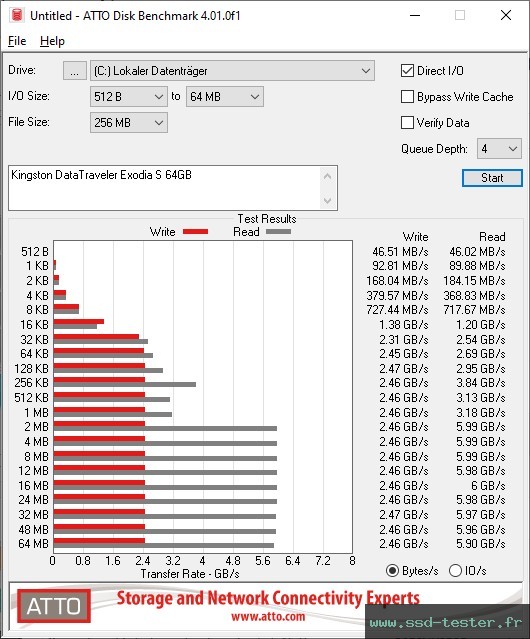Click the browse drive button
The height and width of the screenshot is (639, 530).
click(75, 71)
